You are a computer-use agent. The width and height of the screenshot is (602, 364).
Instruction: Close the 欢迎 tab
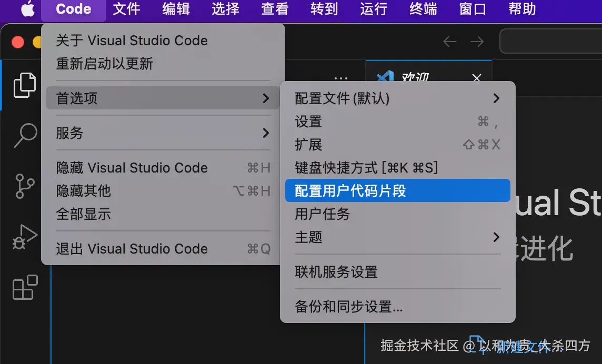477,78
